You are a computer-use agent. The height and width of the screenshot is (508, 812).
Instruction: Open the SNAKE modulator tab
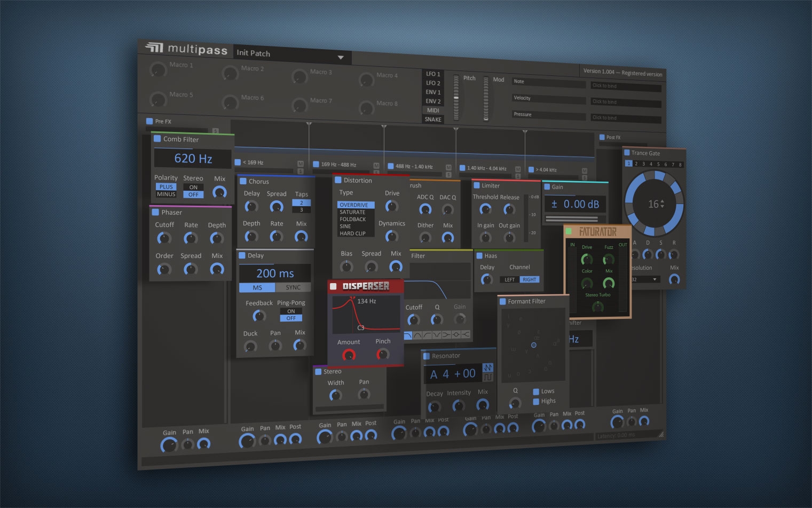[x=433, y=119]
